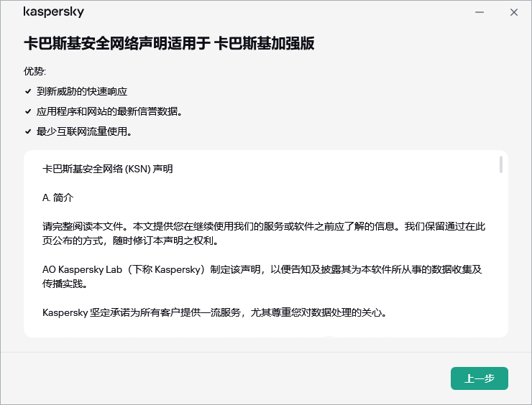This screenshot has width=532, height=405.
Task: Click paragraph starting with Kaspersky 坚定承诺
Action: tap(215, 312)
